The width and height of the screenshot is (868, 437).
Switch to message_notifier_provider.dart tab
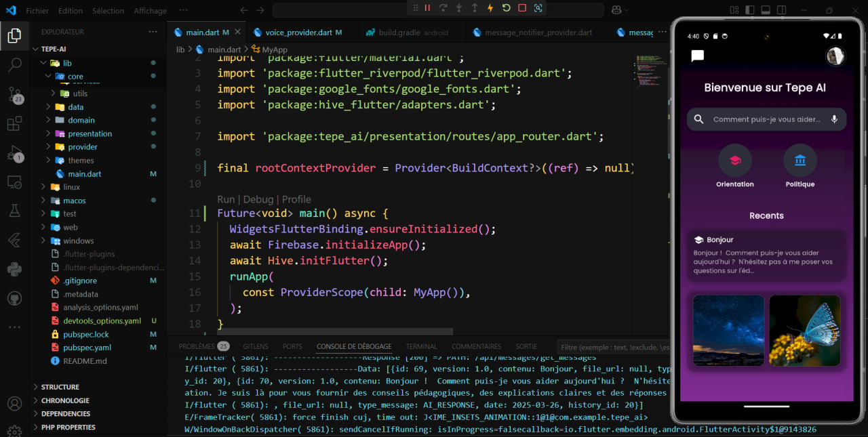click(x=536, y=33)
